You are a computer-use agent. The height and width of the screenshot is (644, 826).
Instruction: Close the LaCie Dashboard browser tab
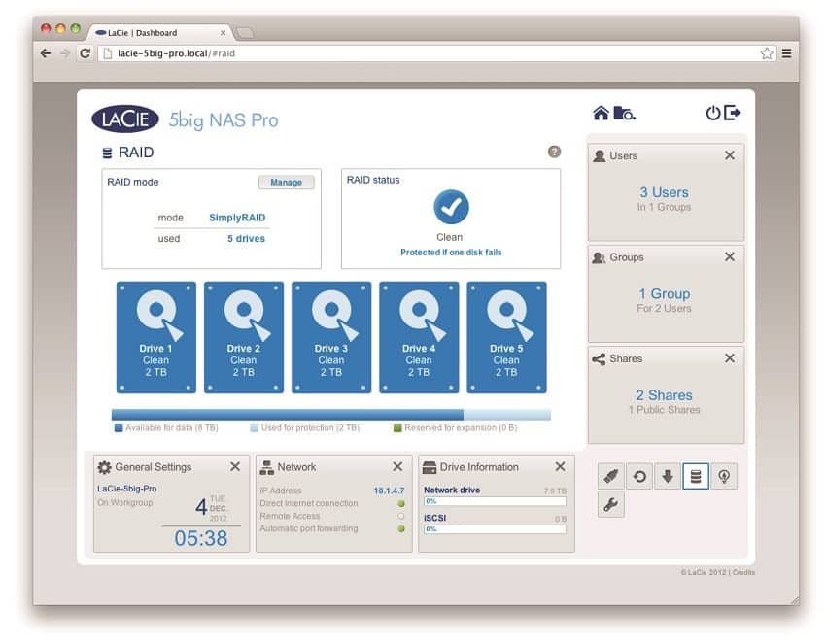coord(223,33)
